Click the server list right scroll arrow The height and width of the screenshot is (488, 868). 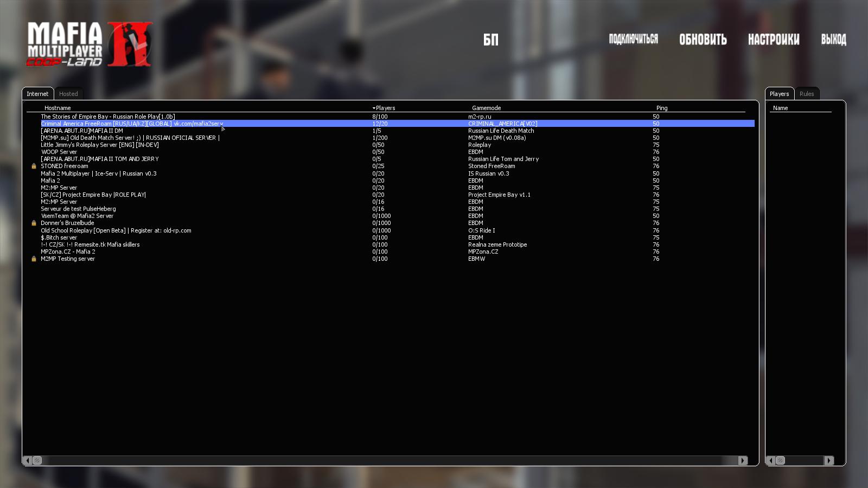(x=743, y=460)
